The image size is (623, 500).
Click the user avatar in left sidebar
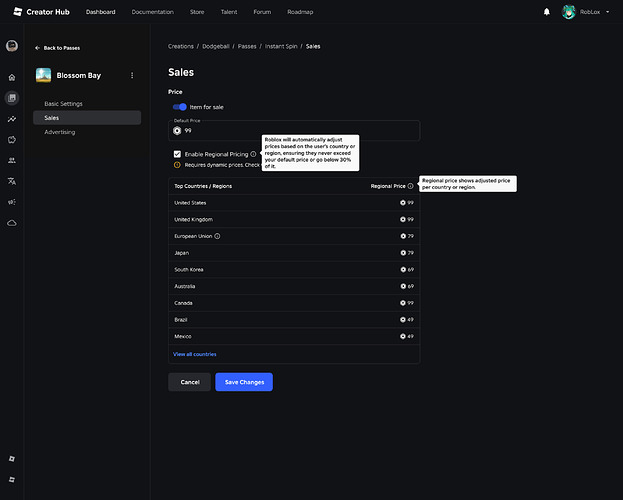click(12, 46)
